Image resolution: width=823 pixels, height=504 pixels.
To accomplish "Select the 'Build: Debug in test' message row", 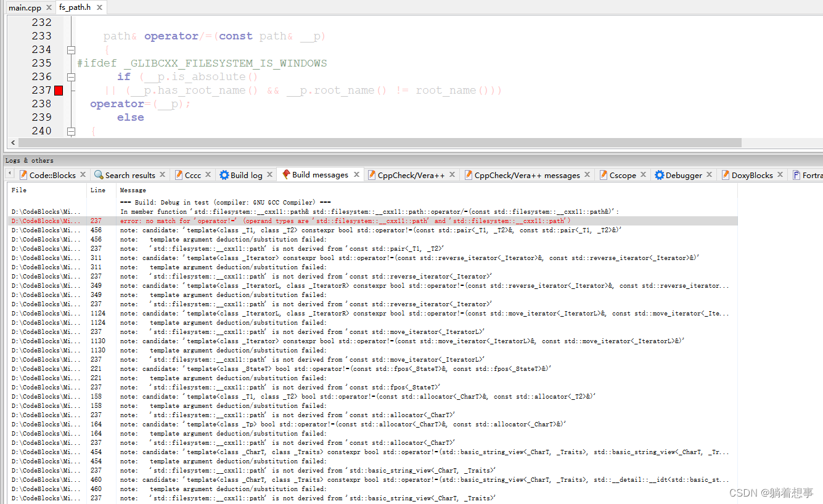I will [x=372, y=202].
